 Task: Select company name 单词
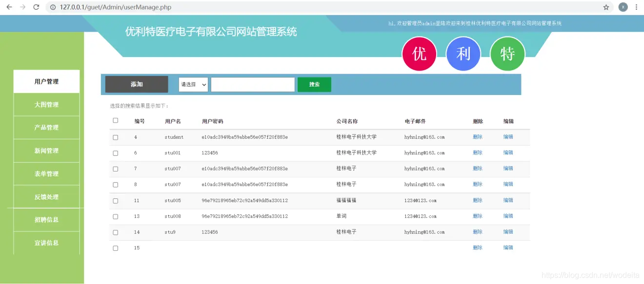pos(342,216)
